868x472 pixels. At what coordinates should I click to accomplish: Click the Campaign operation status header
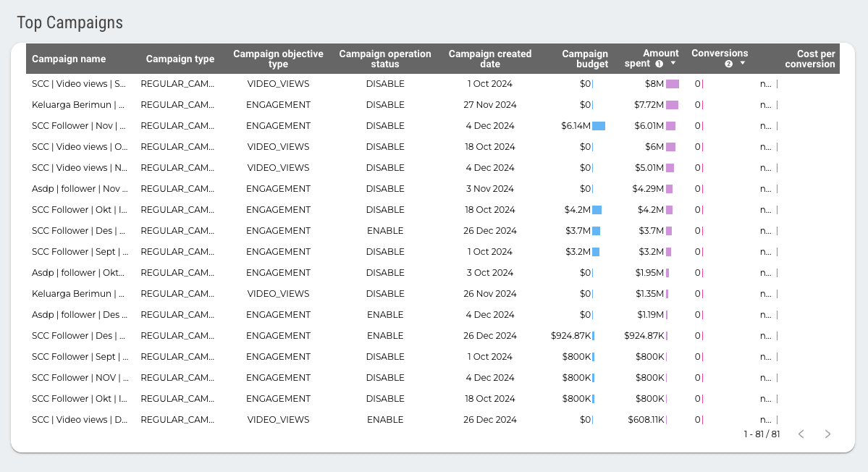[384, 59]
